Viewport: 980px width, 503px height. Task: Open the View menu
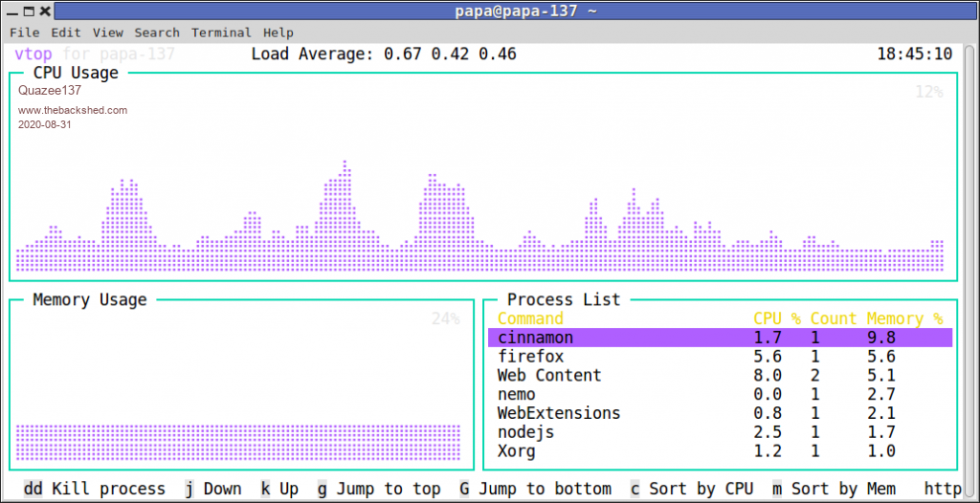(x=108, y=33)
